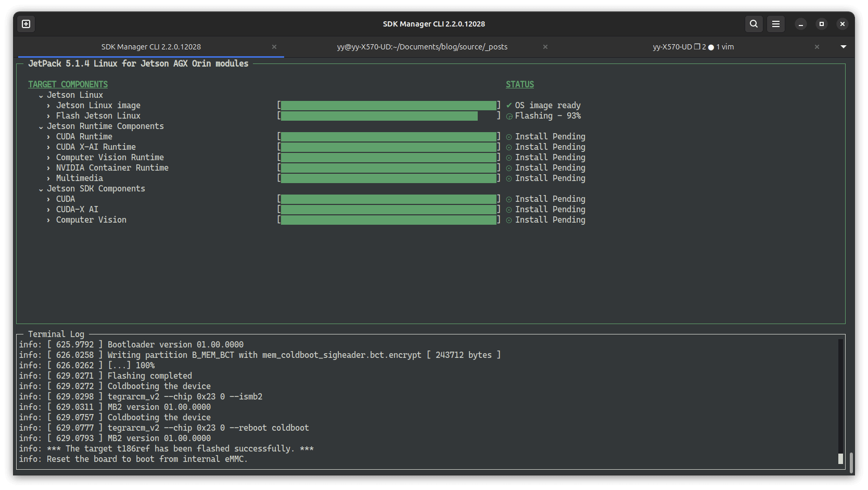Click the terminal window outer scrollbar
868x490 pixels.
coord(852,462)
